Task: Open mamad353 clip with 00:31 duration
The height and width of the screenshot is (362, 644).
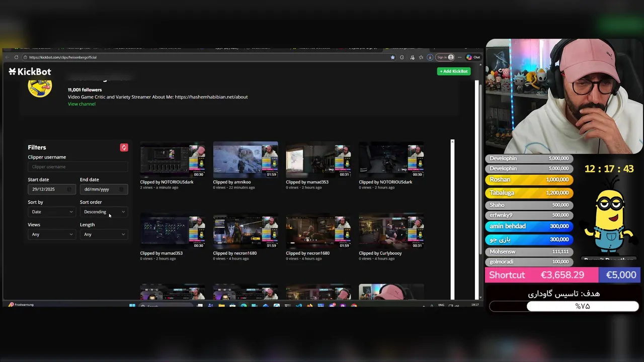Action: click(318, 160)
